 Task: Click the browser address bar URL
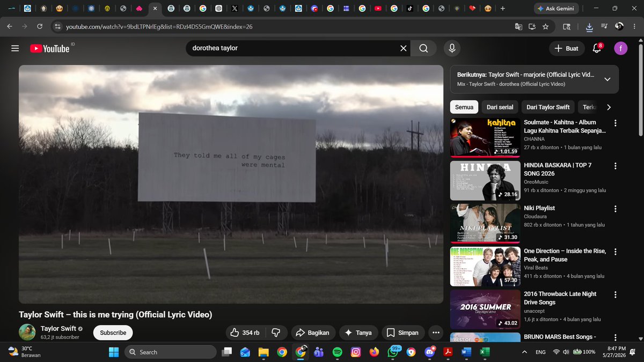coord(159,26)
